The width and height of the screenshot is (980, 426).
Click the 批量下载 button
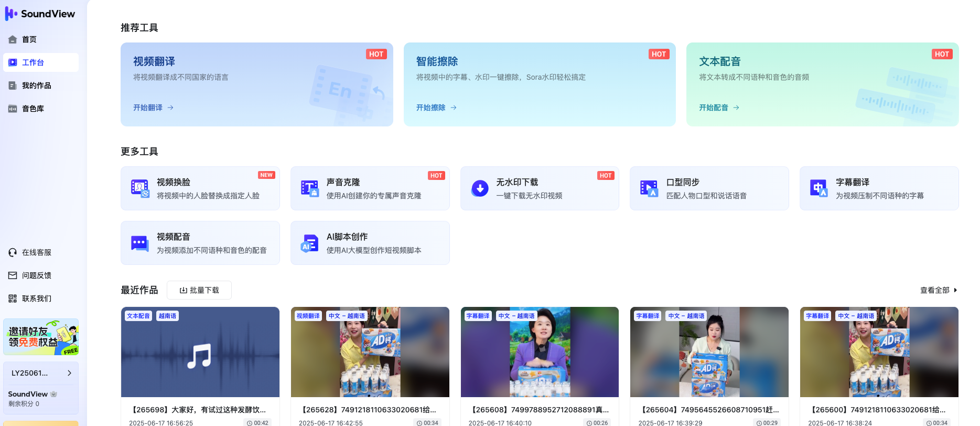199,290
